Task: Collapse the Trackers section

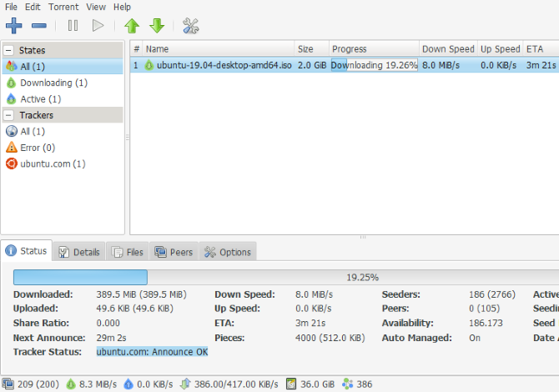Action: pyautogui.click(x=8, y=115)
